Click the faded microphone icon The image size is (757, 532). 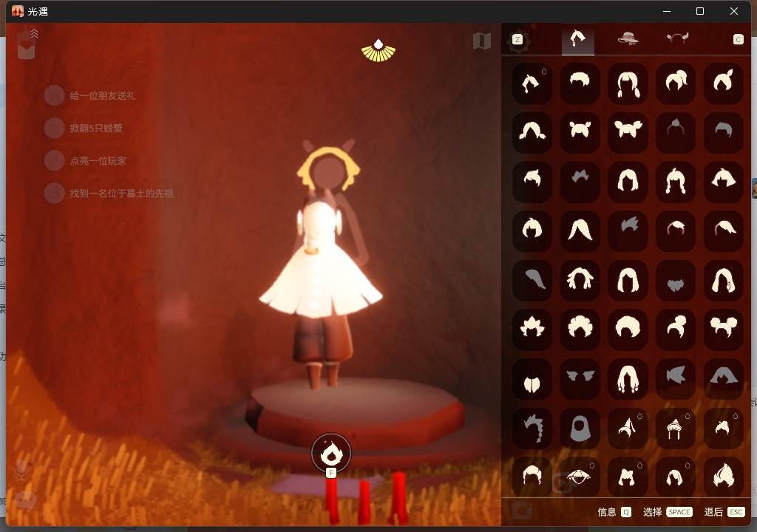pos(21,470)
